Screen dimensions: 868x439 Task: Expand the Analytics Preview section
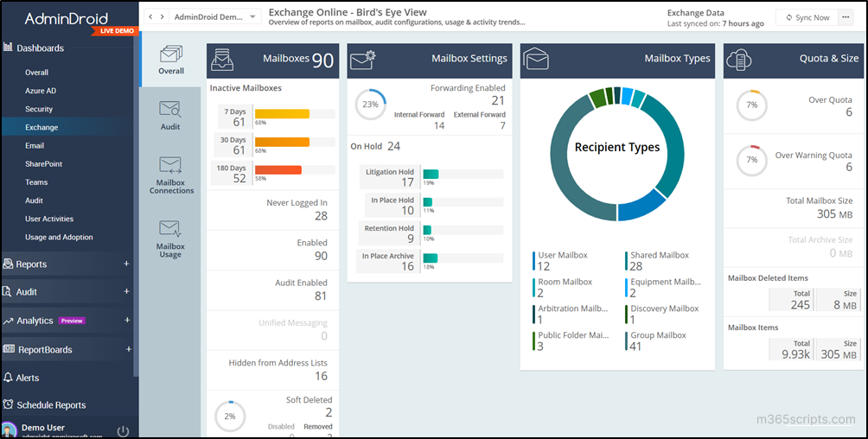(x=126, y=321)
